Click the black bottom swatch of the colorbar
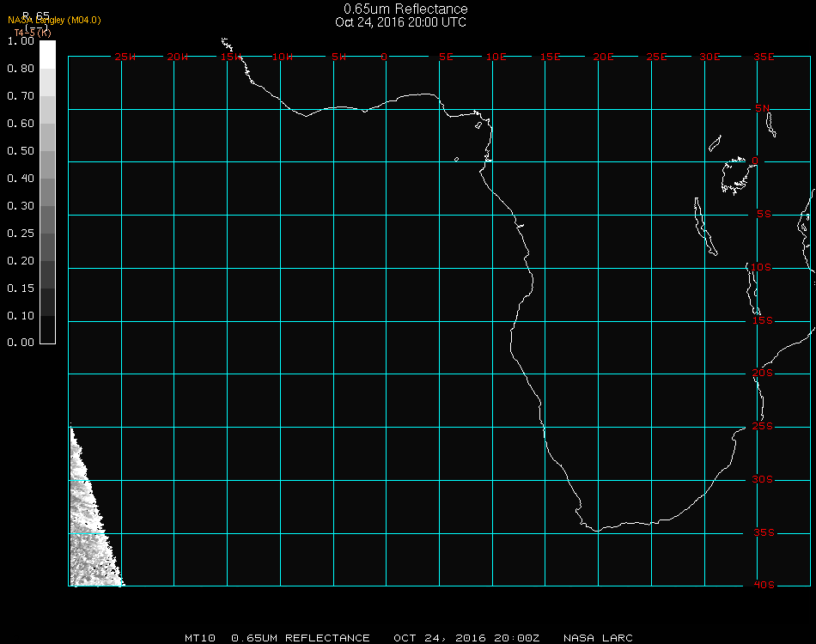816x644 pixels. click(47, 330)
